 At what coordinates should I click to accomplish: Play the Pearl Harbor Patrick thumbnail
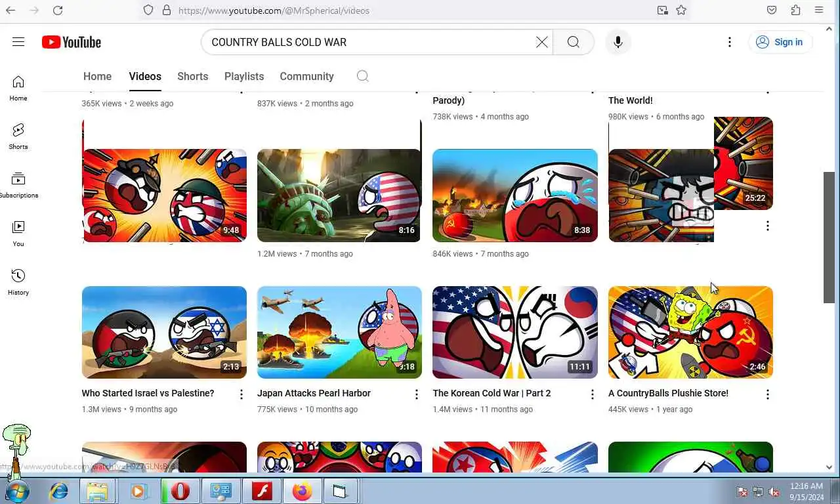(x=339, y=332)
